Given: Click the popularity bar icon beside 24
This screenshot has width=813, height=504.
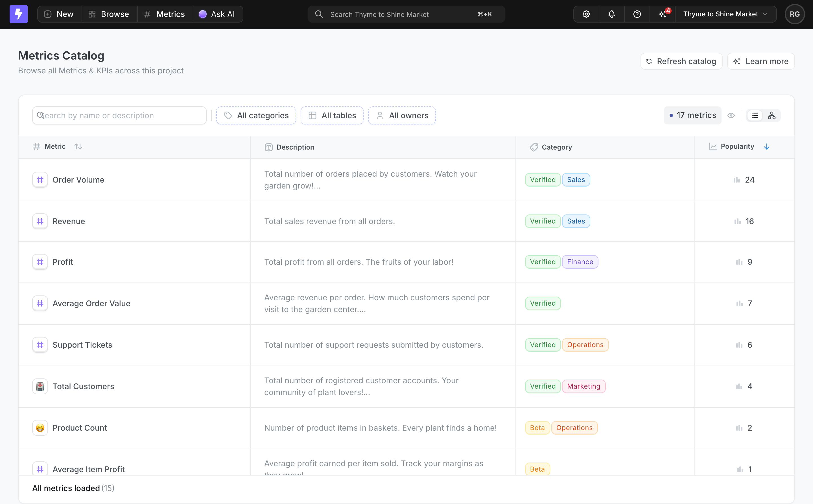Looking at the screenshot, I should click(736, 180).
